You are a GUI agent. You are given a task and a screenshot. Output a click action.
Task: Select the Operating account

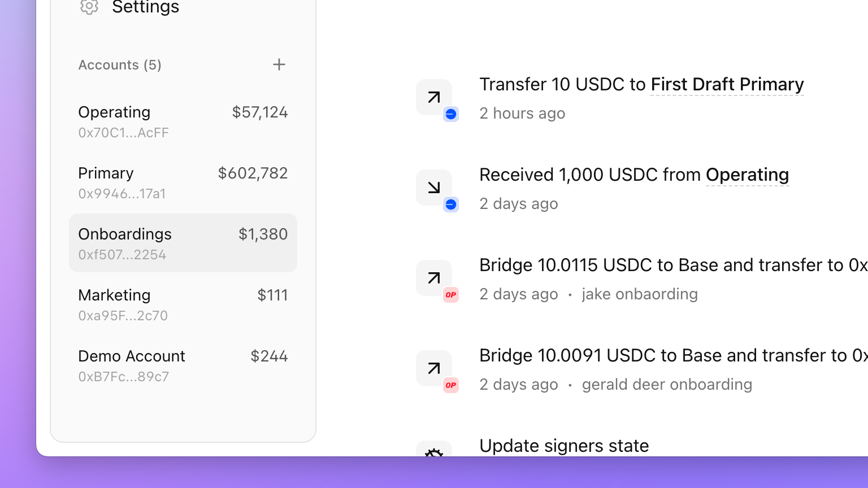183,121
